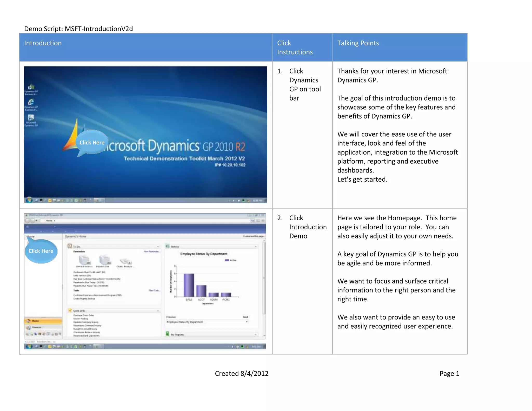Click the Start orb in the desktop screenshot
The image size is (532, 411).
click(x=29, y=200)
